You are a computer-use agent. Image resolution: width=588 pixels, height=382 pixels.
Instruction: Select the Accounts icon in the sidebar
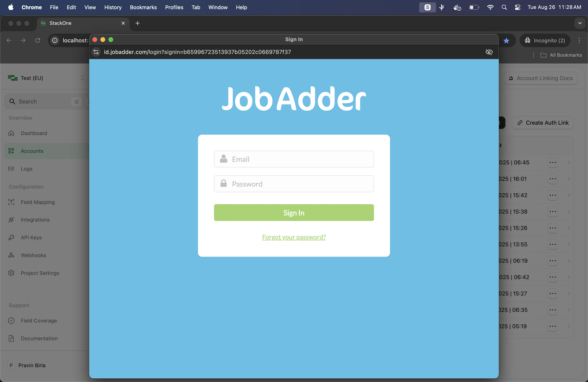[11, 151]
